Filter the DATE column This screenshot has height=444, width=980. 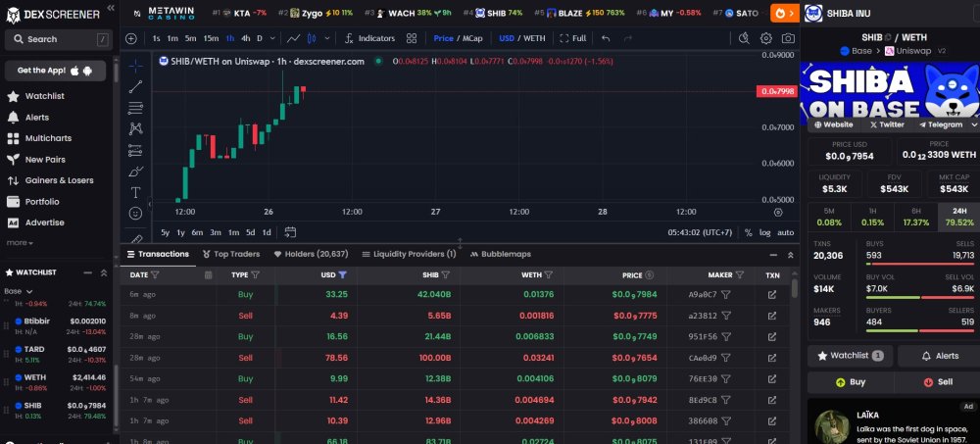[x=155, y=275]
